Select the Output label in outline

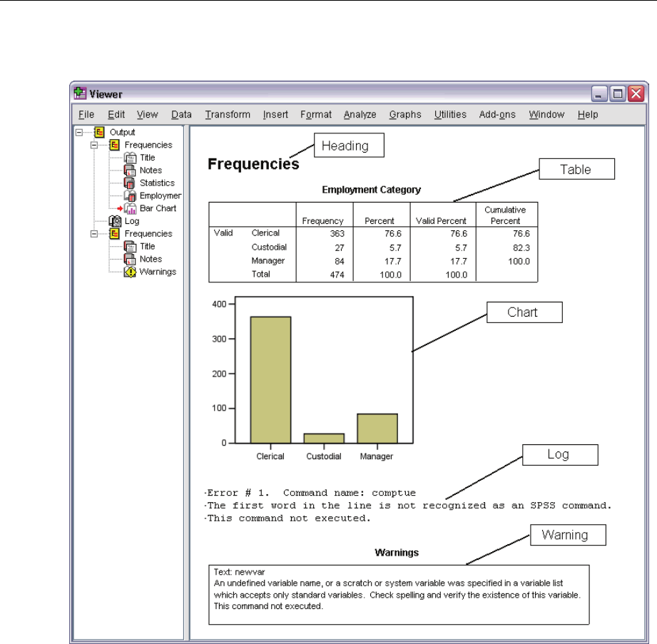[123, 133]
